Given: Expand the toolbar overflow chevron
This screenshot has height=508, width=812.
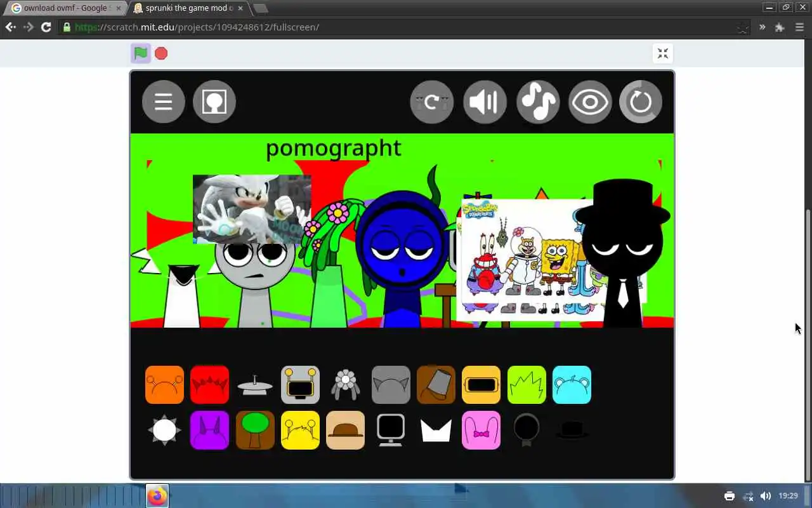Looking at the screenshot, I should pyautogui.click(x=763, y=27).
